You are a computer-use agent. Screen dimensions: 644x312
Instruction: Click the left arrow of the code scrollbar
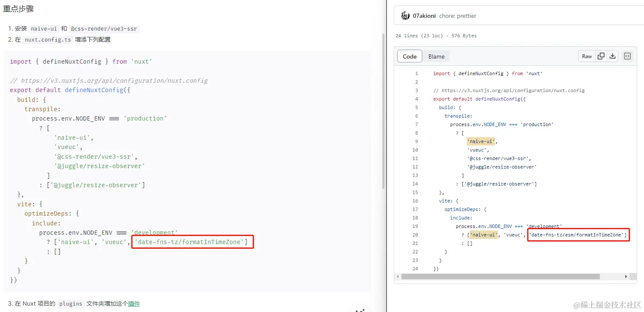(x=398, y=276)
